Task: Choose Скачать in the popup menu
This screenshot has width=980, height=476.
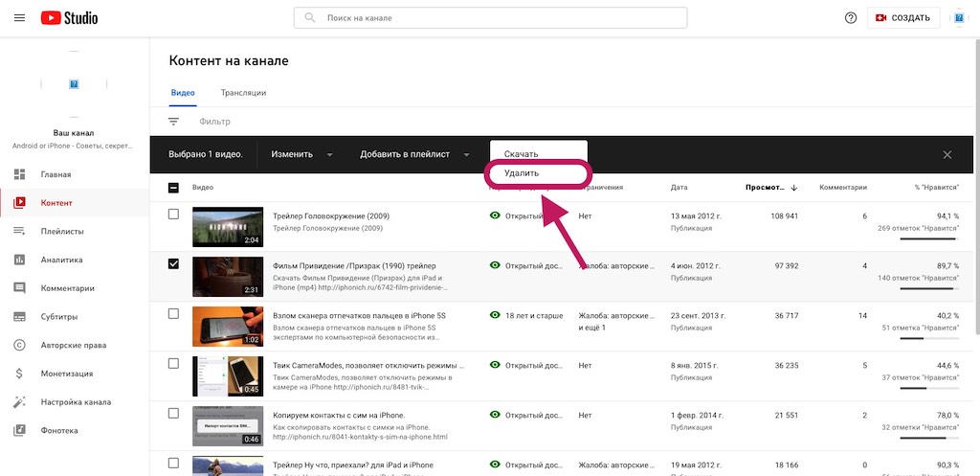Action: [522, 154]
